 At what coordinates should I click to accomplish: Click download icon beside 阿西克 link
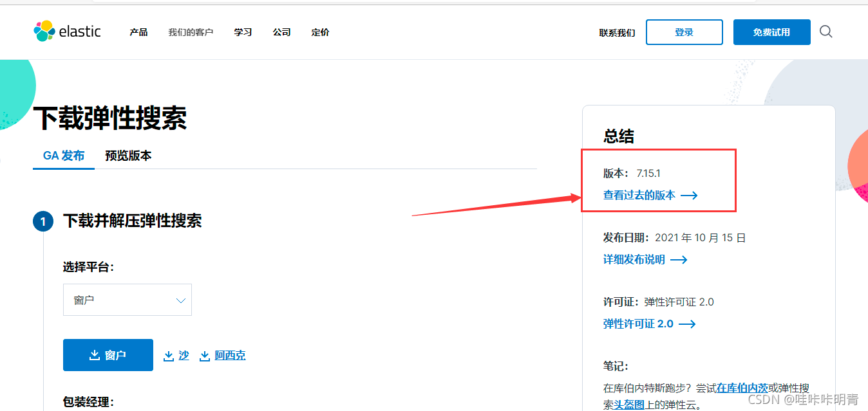205,356
